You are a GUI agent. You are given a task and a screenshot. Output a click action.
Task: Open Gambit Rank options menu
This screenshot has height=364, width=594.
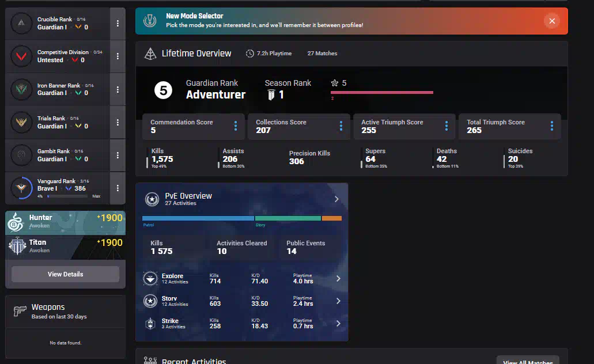(x=118, y=156)
